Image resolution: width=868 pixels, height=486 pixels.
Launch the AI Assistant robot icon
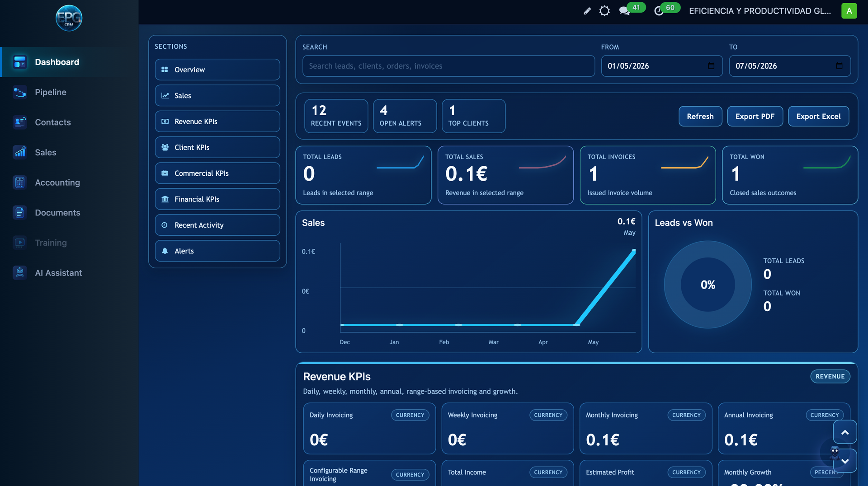(20, 273)
